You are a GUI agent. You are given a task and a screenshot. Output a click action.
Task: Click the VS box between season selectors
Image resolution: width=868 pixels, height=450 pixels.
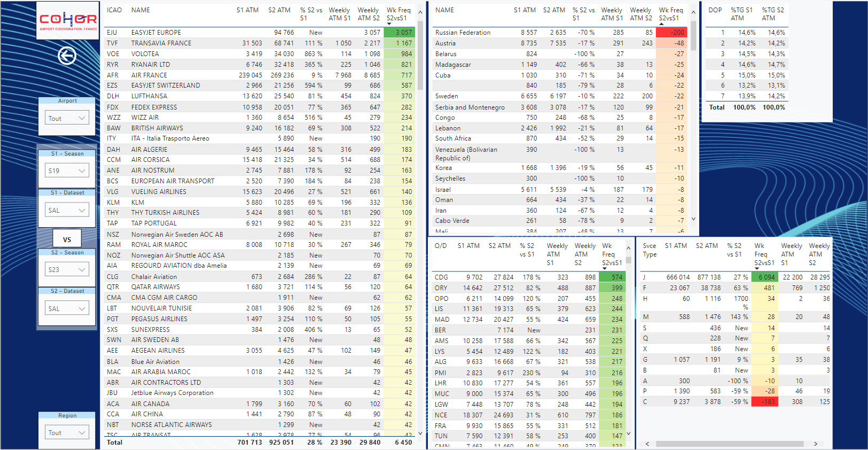click(x=67, y=239)
